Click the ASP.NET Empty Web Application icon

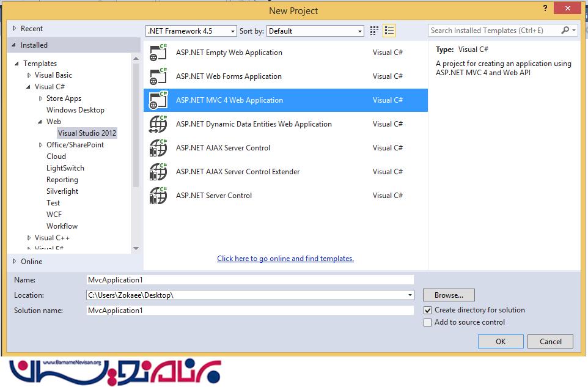point(158,53)
